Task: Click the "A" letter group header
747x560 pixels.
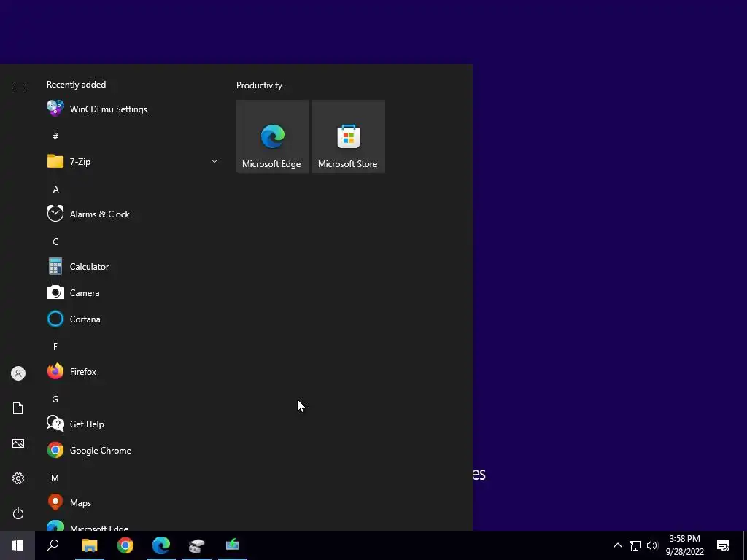Action: 55,189
